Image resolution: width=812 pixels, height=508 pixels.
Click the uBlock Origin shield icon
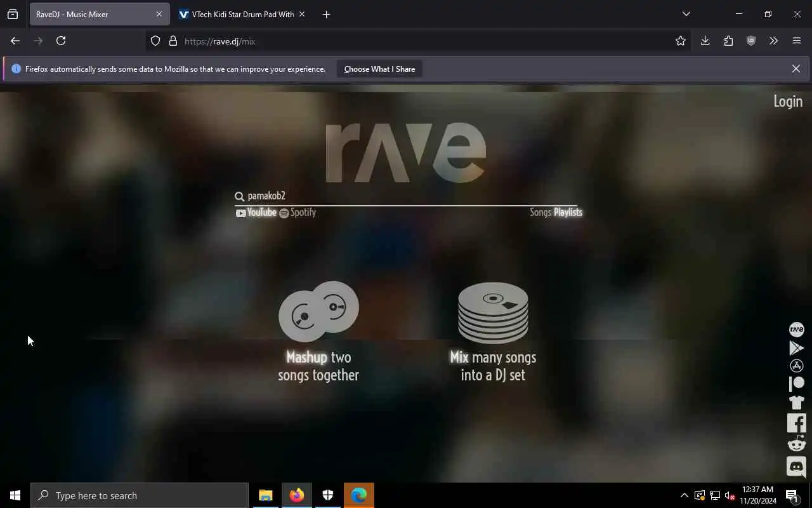751,41
